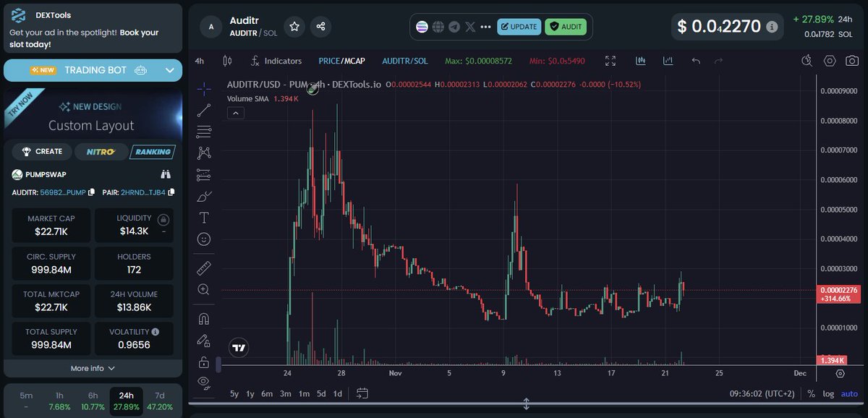Activate the chart Zoom tool
The image size is (868, 418).
coord(203,289)
